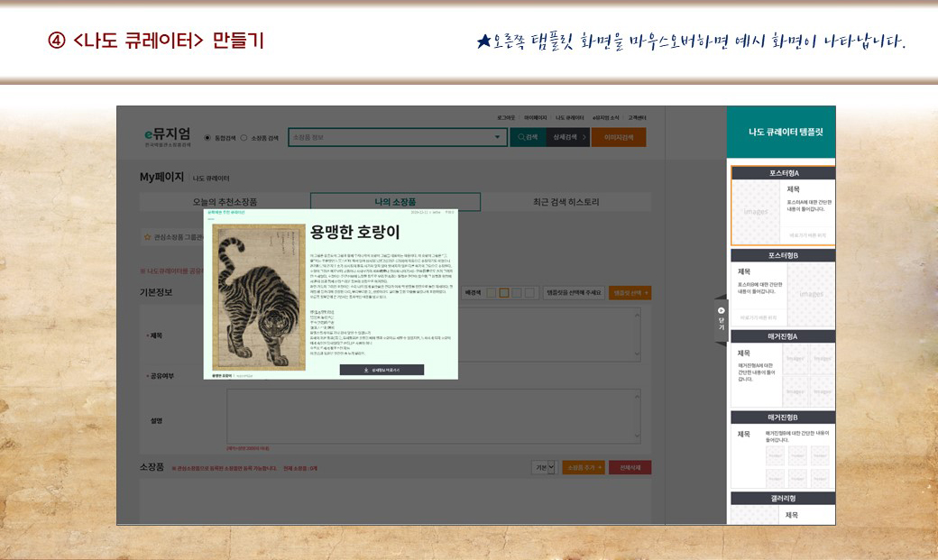Image resolution: width=938 pixels, height=560 pixels.
Task: Click the 나도 큐레이터 템플릿 panel header
Action: point(781,133)
